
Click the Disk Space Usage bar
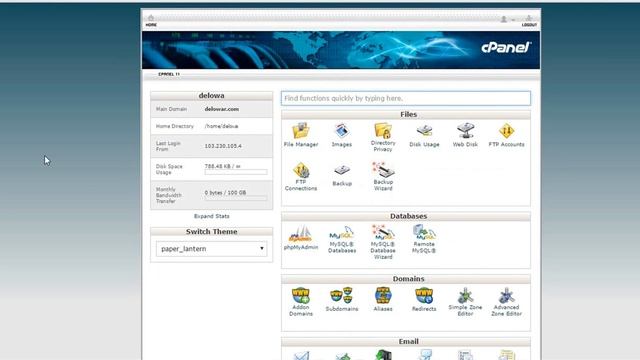point(236,172)
